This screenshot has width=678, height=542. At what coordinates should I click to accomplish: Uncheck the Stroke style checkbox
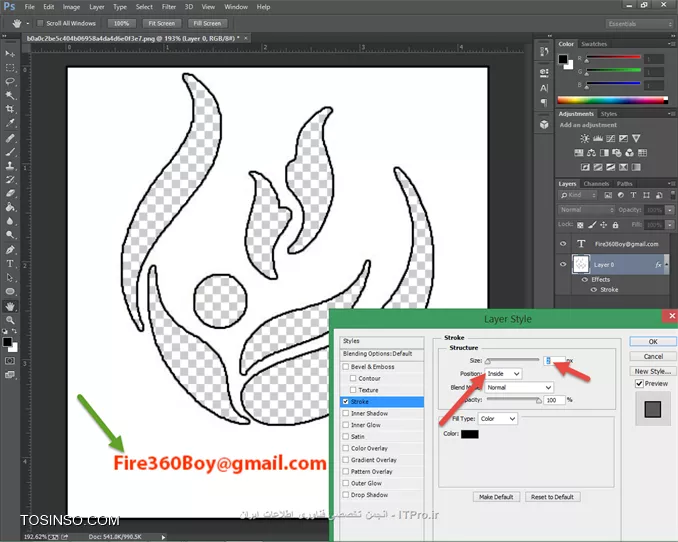[345, 401]
